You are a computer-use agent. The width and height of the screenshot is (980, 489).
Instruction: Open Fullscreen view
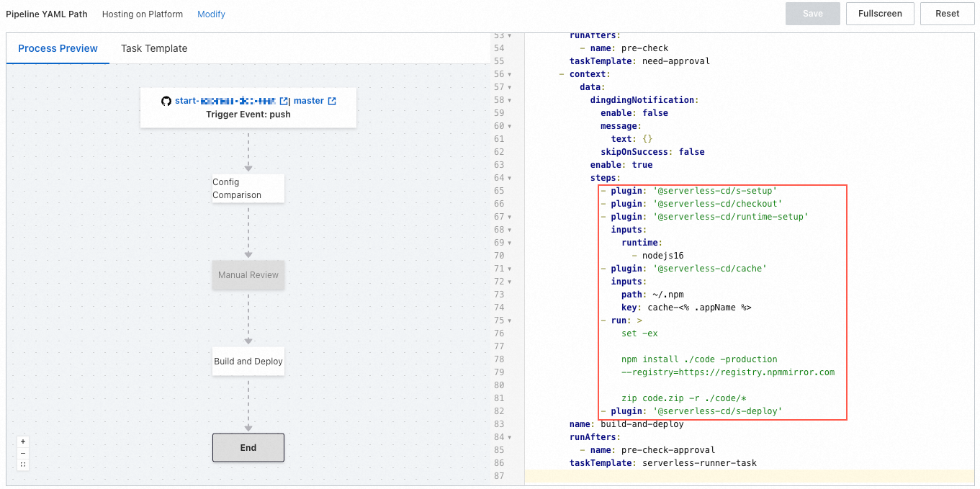pos(880,13)
